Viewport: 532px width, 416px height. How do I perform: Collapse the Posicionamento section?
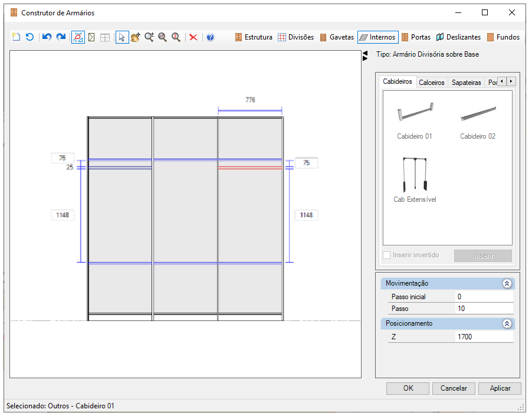coord(507,323)
